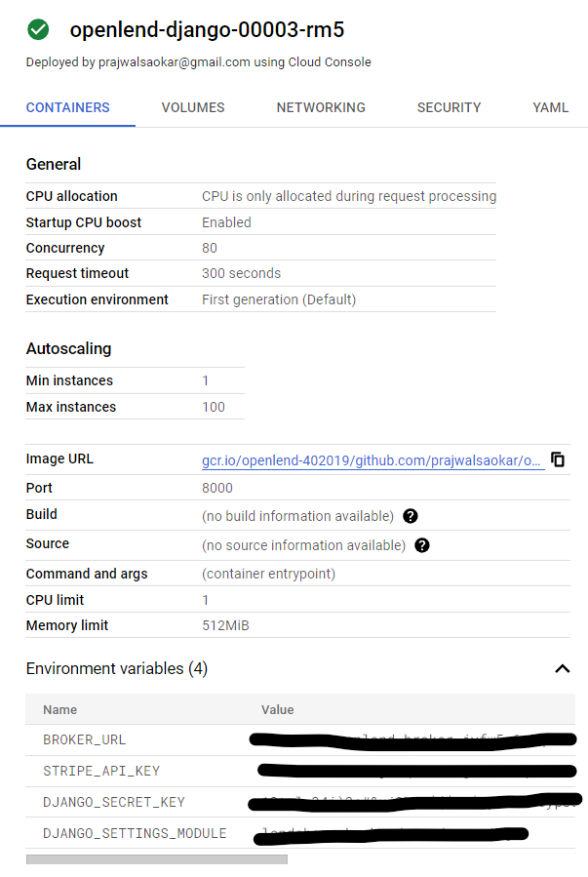
Task: Click the Name column header
Action: [60, 710]
